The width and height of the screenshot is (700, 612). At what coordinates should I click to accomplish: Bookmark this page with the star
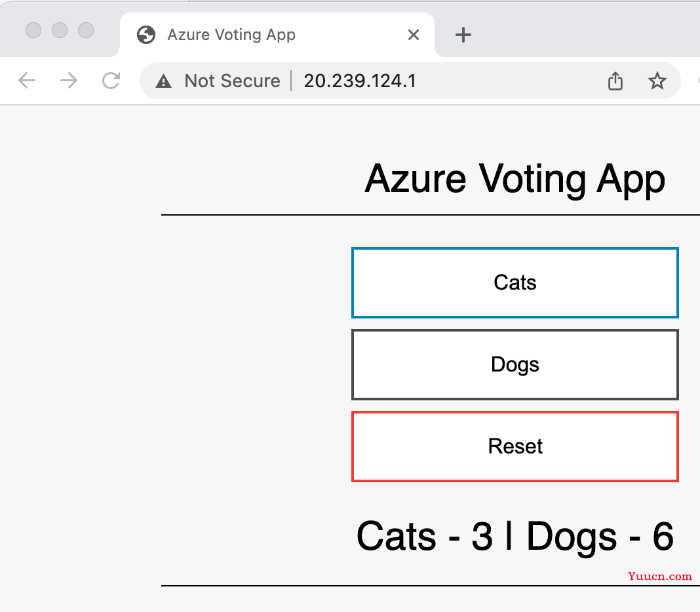click(x=657, y=81)
